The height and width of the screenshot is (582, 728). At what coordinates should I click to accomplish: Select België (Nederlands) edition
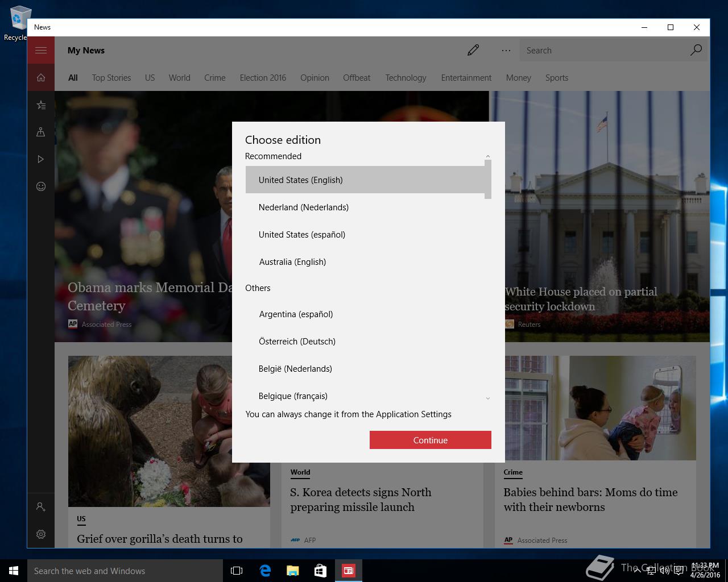point(365,369)
